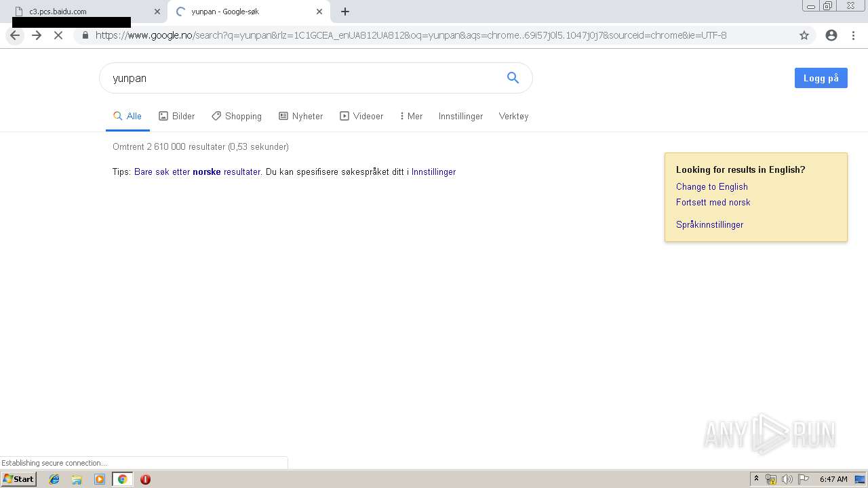This screenshot has width=868, height=488.
Task: Expand the Mer menu
Action: click(x=411, y=116)
